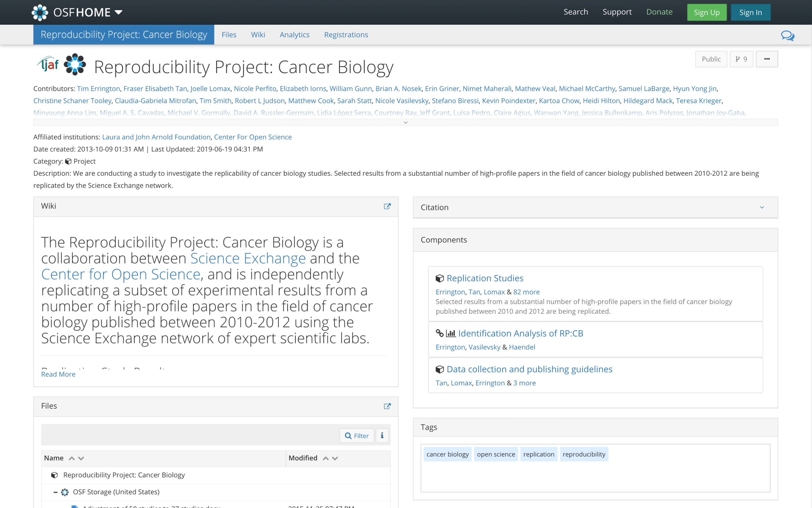This screenshot has width=812, height=508.
Task: Open the comments chat bubble icon
Action: coord(787,35)
